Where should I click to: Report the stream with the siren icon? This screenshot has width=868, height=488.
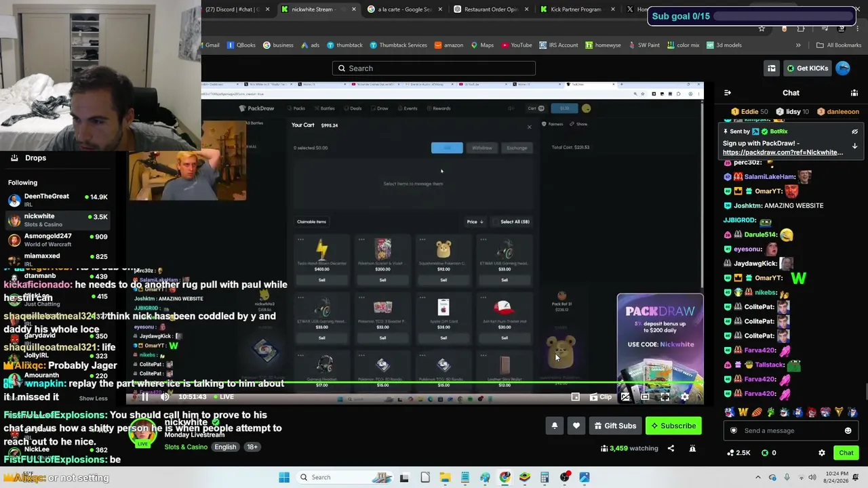pyautogui.click(x=692, y=448)
